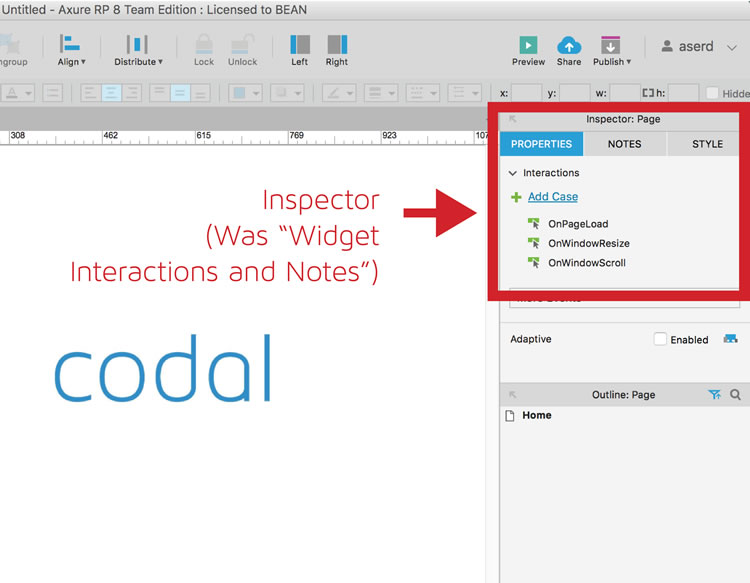Open the Distribute menu
750x583 pixels.
click(x=138, y=50)
